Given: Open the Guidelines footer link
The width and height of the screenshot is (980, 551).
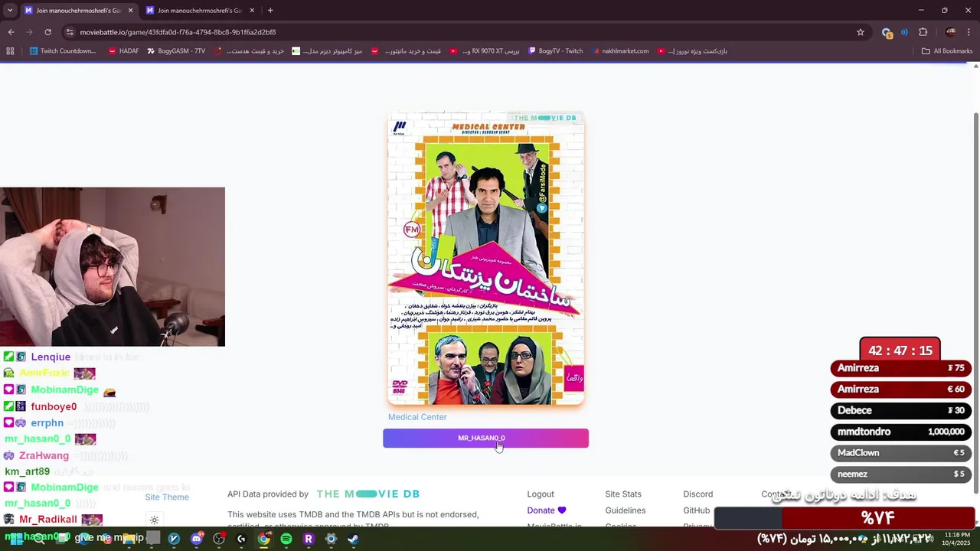Looking at the screenshot, I should tap(626, 510).
